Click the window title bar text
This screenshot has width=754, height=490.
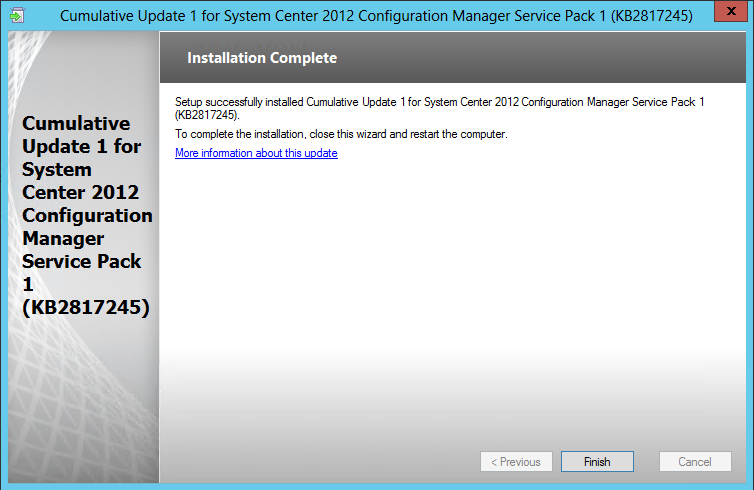tap(376, 16)
